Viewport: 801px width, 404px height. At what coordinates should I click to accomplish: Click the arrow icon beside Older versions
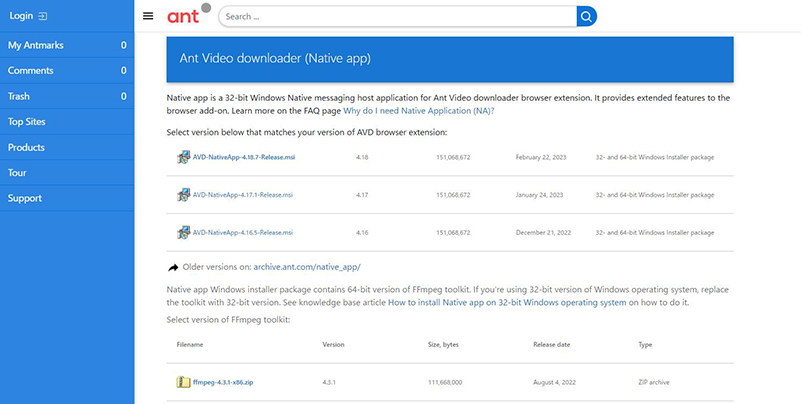(173, 267)
